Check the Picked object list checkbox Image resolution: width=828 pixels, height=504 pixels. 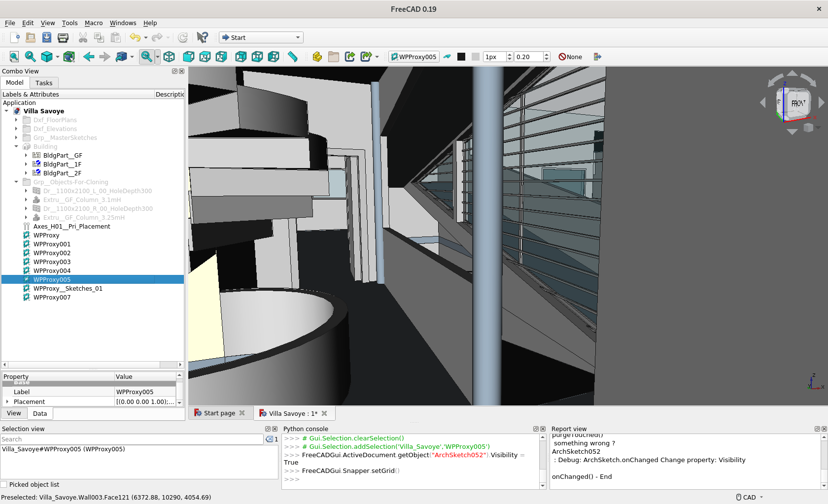tap(4, 485)
